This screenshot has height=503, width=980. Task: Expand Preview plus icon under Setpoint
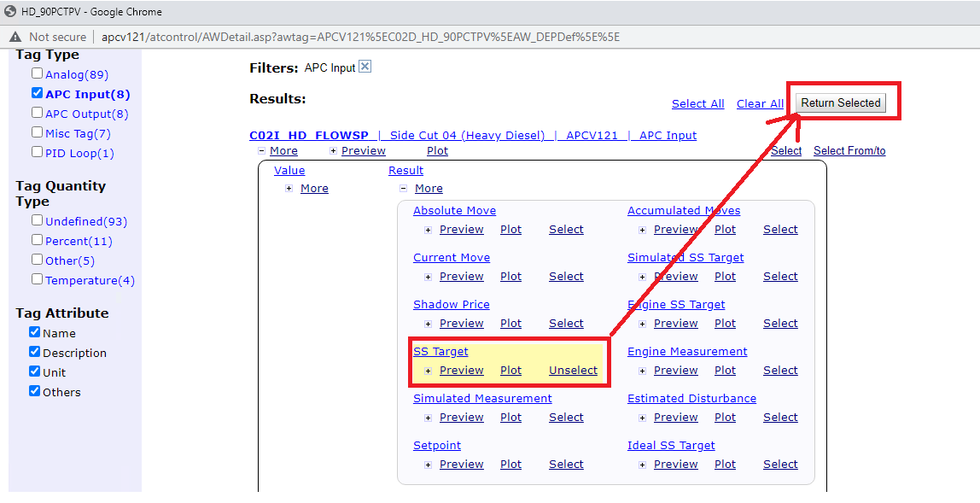pos(428,465)
